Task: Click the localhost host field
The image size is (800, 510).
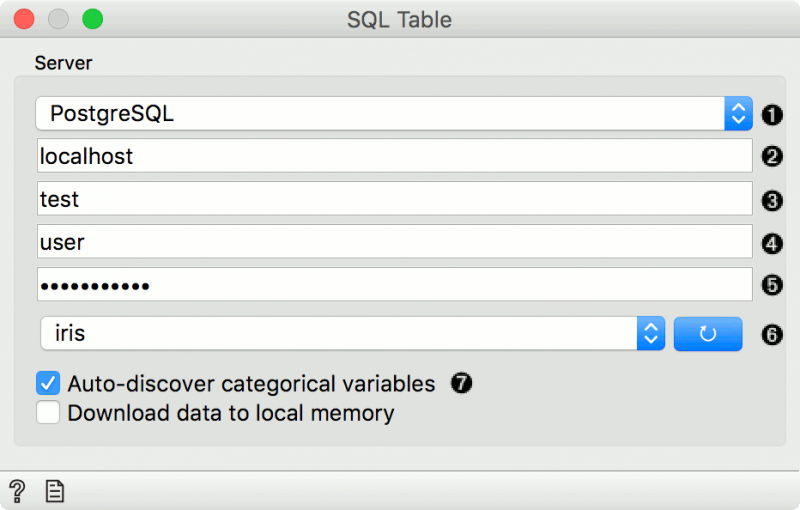Action: [x=394, y=156]
